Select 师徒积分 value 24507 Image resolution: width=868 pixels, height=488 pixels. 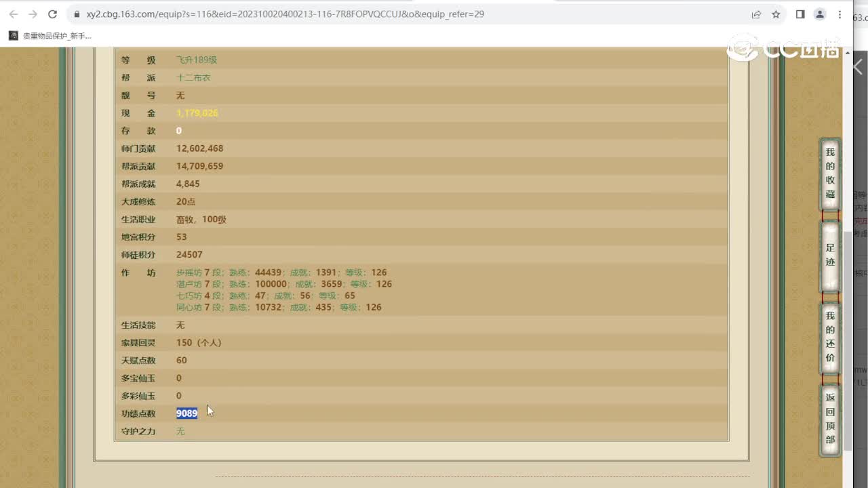(x=189, y=254)
